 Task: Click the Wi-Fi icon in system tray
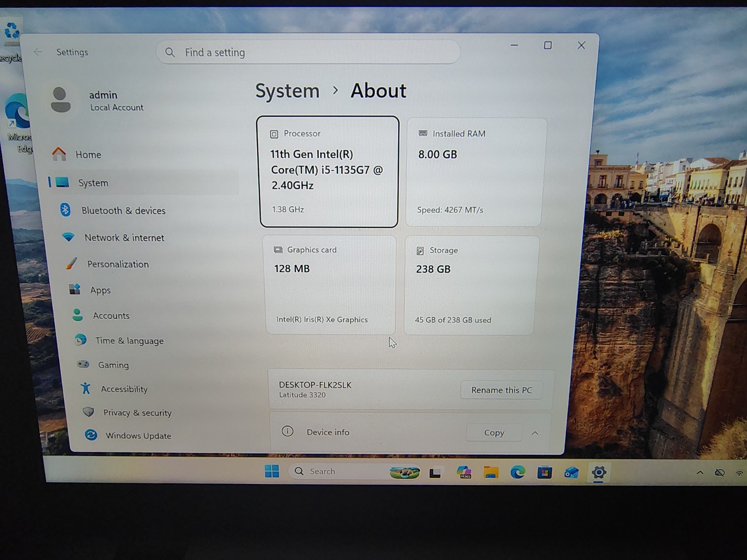point(740,473)
